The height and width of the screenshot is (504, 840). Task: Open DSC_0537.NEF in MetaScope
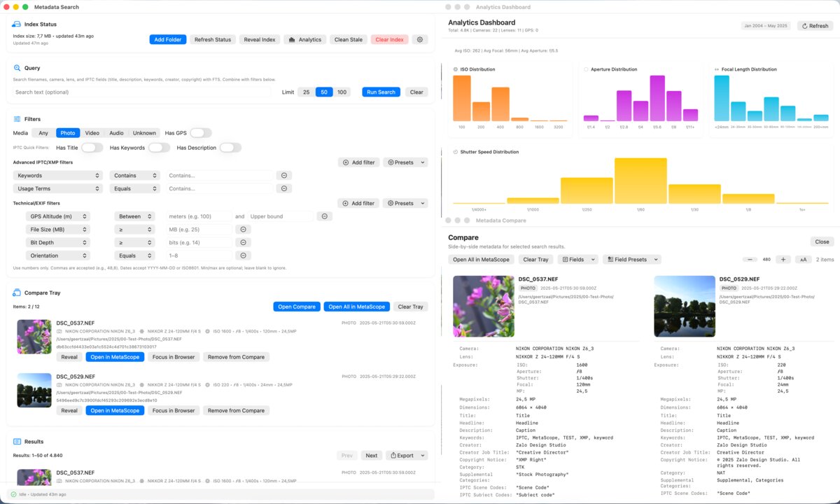coord(115,356)
